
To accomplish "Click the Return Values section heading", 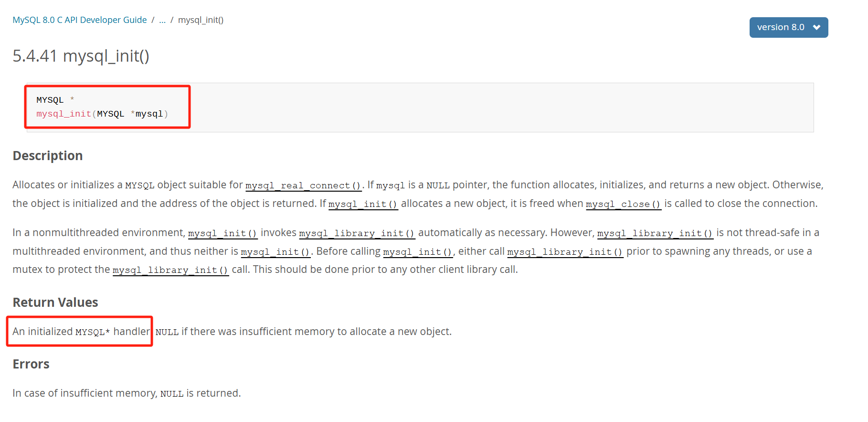I will [x=55, y=303].
